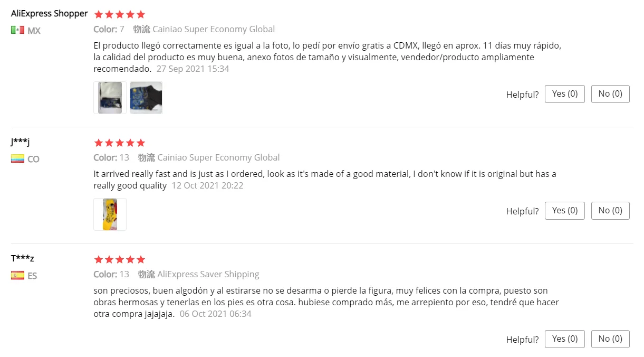644x357 pixels.
Task: Click J***j's five-star rating
Action: coord(119,143)
